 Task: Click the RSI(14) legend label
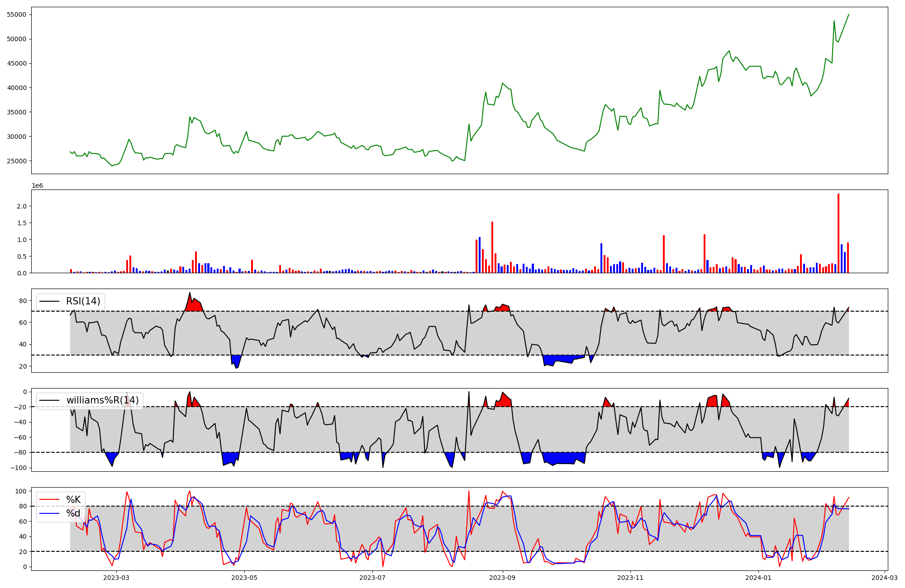(83, 301)
